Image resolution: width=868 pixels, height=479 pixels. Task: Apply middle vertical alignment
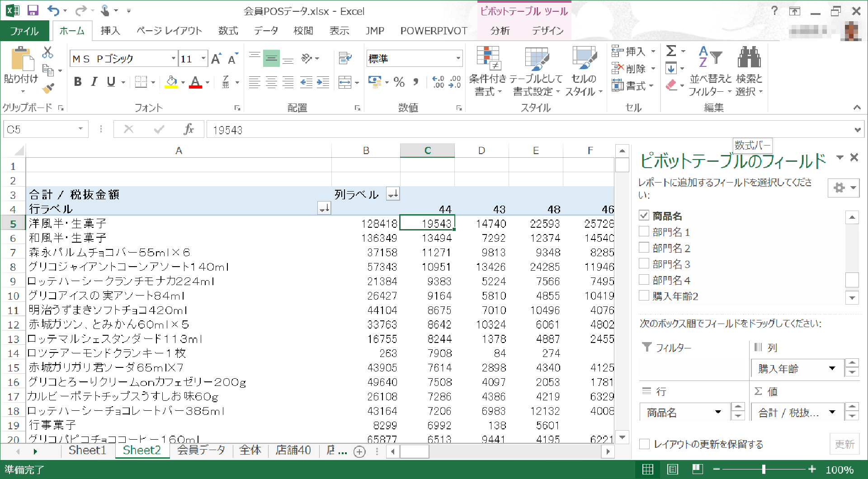tap(271, 59)
